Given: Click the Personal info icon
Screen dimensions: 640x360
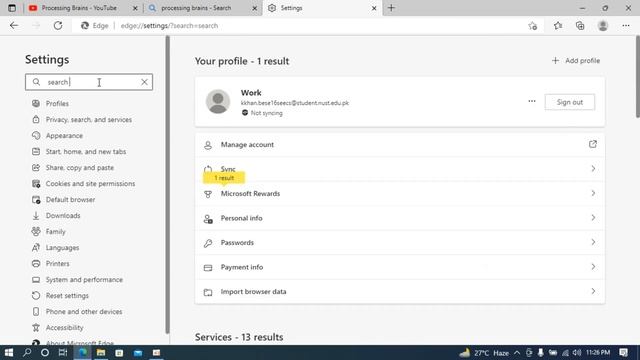Looking at the screenshot, I should (x=208, y=219).
